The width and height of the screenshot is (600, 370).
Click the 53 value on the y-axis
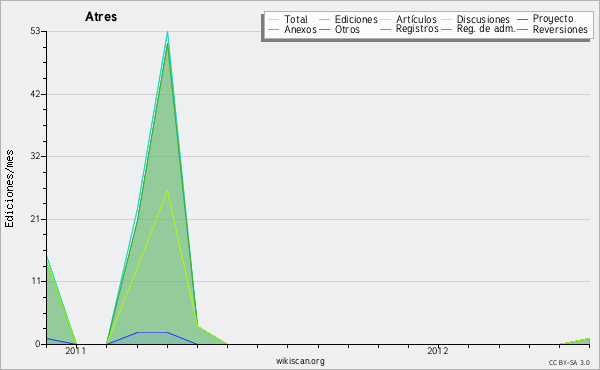35,31
